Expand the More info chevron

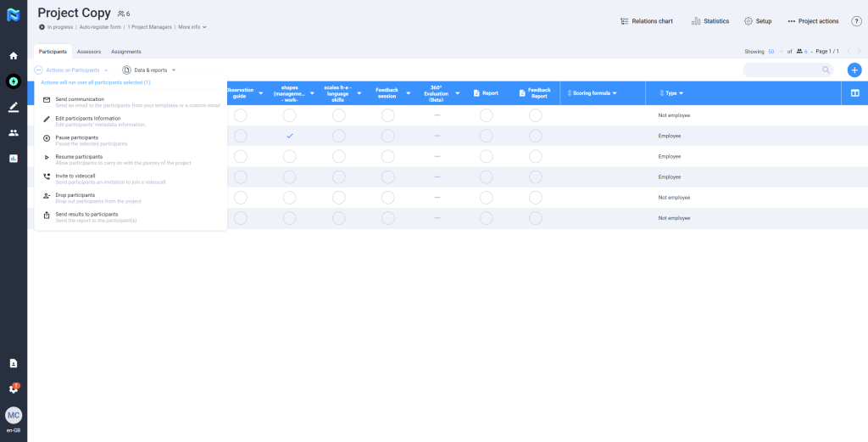pos(204,27)
